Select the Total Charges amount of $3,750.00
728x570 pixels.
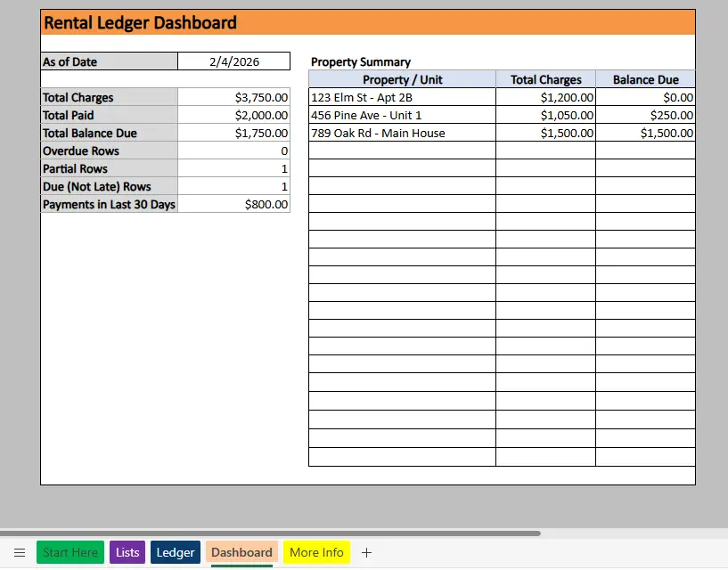pyautogui.click(x=233, y=97)
